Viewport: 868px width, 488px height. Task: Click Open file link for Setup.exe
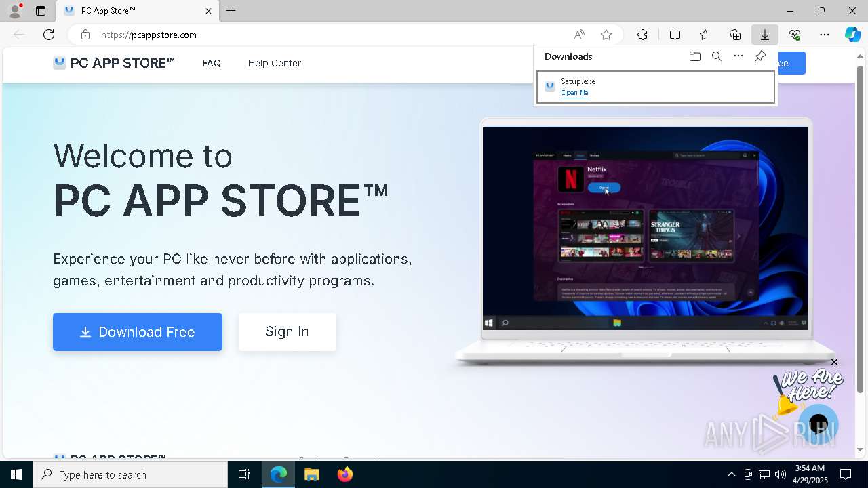574,93
